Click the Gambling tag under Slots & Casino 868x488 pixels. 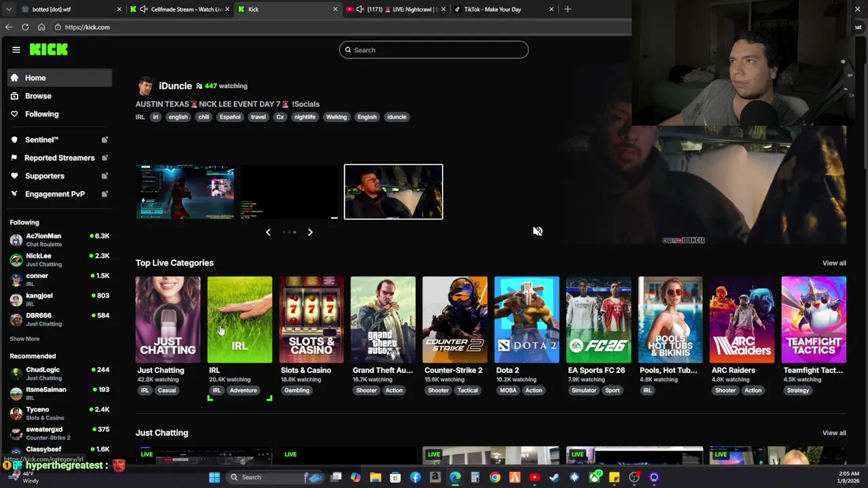tap(296, 390)
